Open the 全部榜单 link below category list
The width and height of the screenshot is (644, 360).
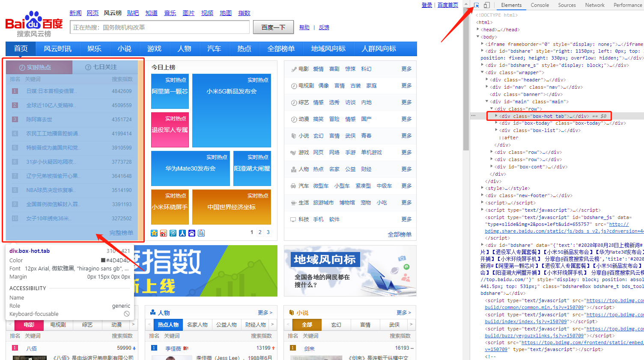(x=400, y=234)
